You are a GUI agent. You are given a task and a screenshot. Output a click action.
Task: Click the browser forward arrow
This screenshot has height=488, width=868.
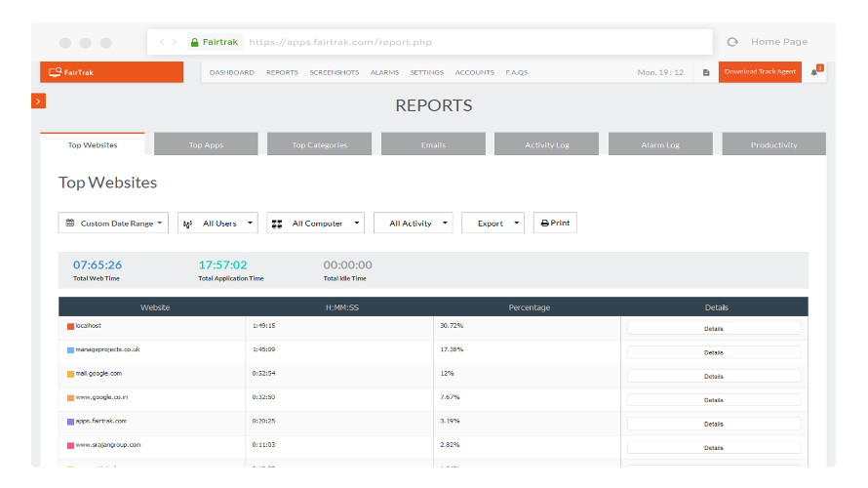coord(175,42)
